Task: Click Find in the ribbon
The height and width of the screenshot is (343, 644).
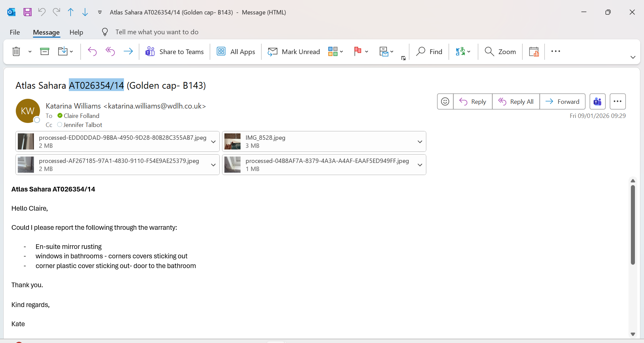Action: coord(429,51)
